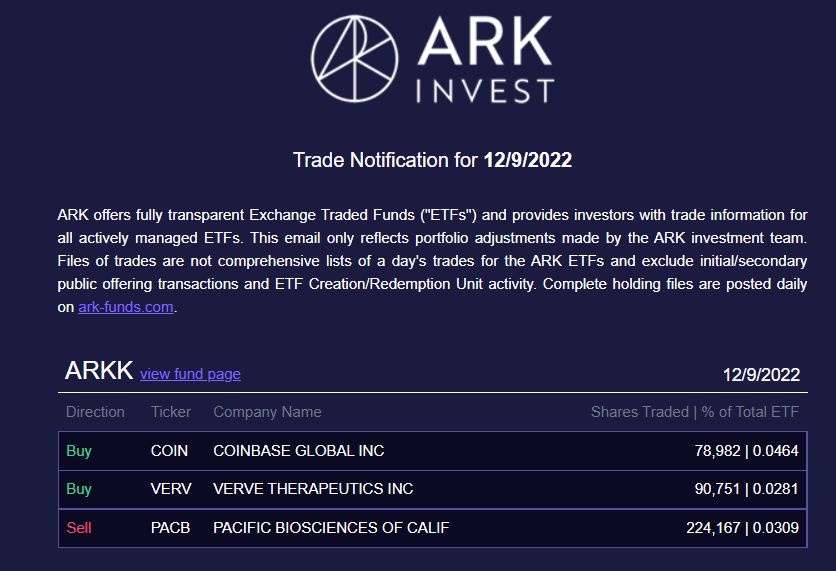The width and height of the screenshot is (836, 571).
Task: Click the Ticker column header
Action: pyautogui.click(x=170, y=412)
